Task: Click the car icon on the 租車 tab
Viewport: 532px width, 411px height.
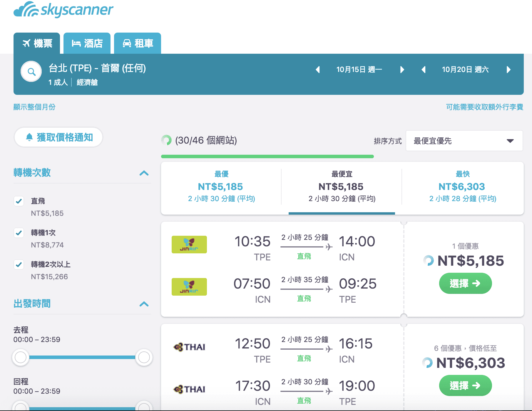Action: (x=126, y=43)
